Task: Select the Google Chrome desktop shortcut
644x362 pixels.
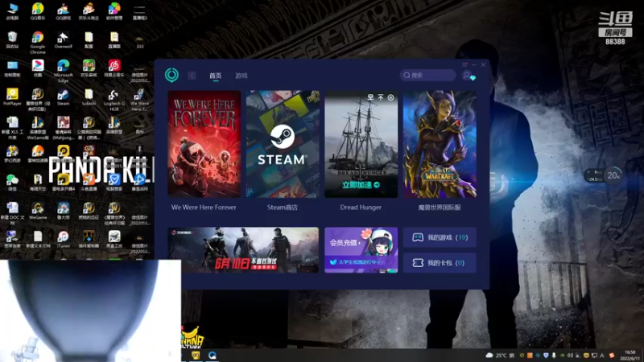Action: (38, 43)
